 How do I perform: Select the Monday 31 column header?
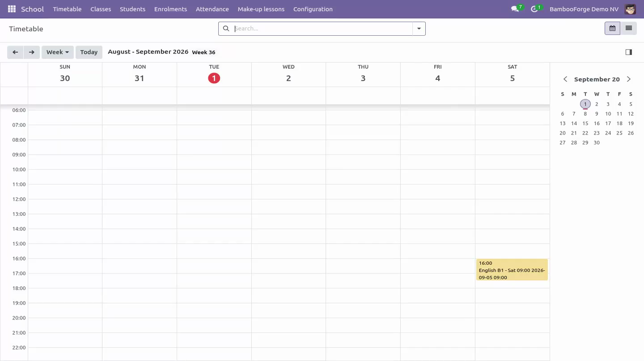coord(140,74)
